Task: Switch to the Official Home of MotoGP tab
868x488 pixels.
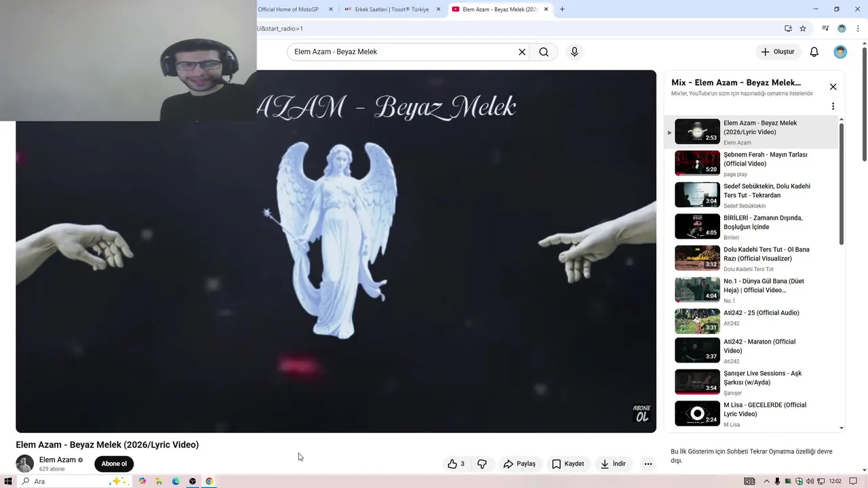Action: pos(289,9)
